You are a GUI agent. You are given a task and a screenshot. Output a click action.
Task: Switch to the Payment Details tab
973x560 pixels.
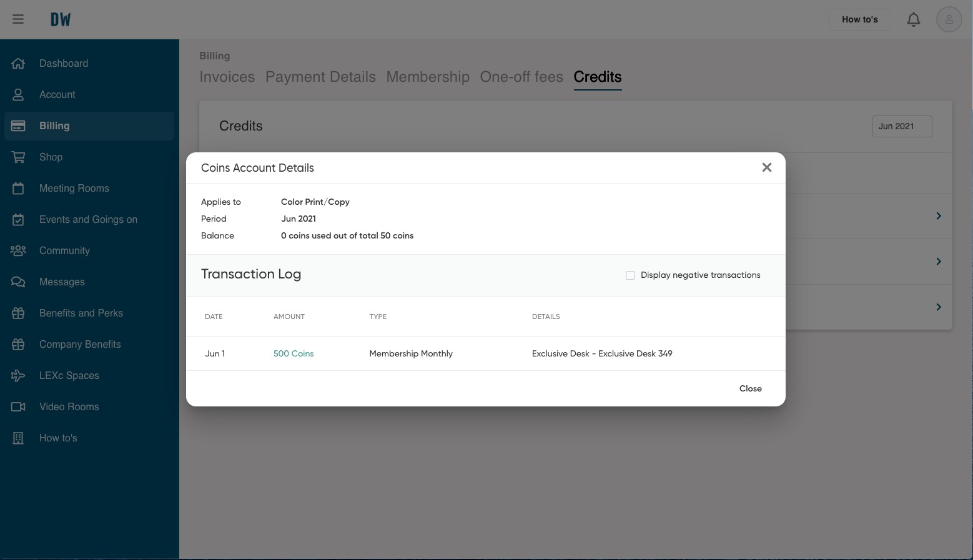pyautogui.click(x=320, y=77)
